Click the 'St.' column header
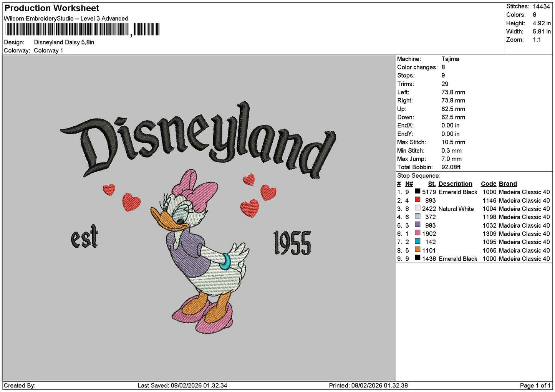The image size is (555, 392). 432,184
